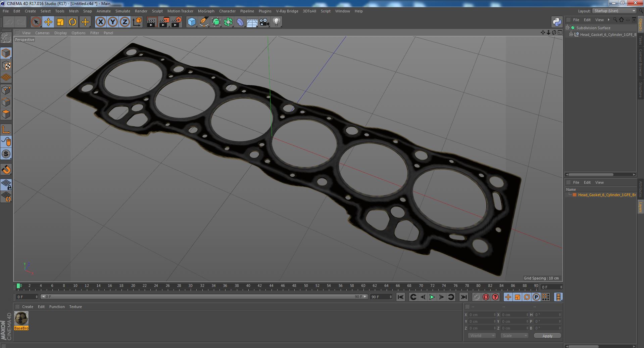Open the MoGraph menu
The width and height of the screenshot is (644, 348).
click(x=206, y=11)
